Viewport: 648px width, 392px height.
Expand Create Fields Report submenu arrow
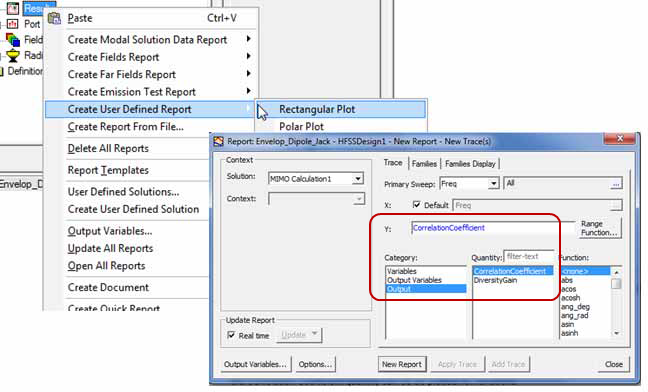pos(248,56)
